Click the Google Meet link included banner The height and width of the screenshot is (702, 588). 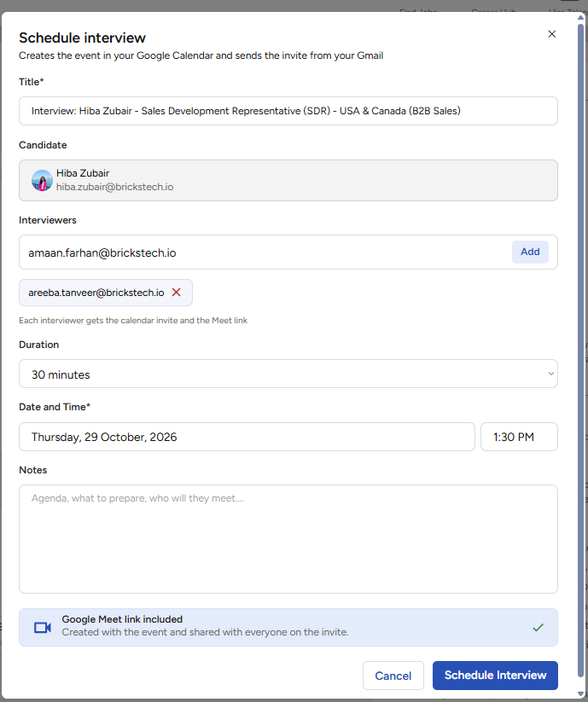[288, 627]
